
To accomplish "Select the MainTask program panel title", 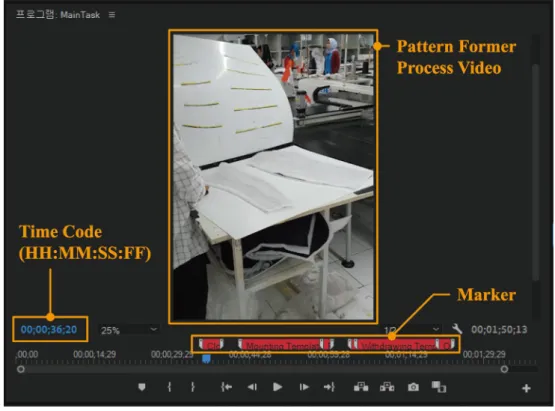I will (58, 15).
